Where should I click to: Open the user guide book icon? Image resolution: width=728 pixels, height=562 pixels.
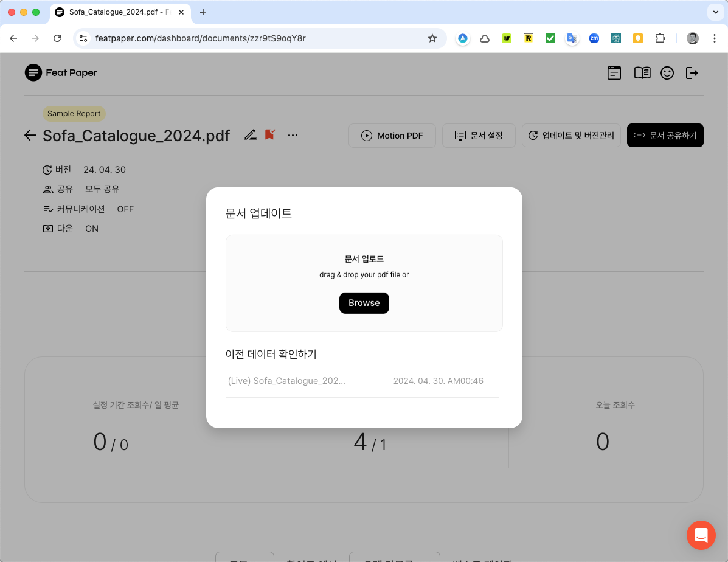[x=642, y=72]
